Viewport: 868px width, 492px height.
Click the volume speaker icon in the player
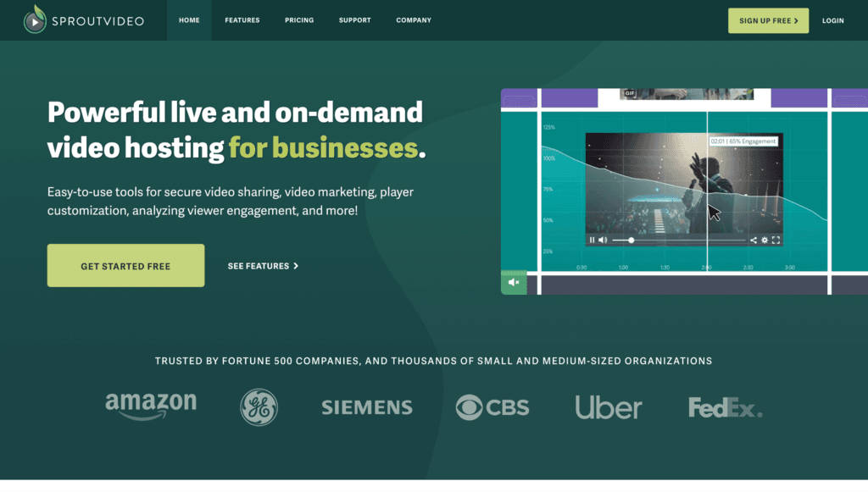pyautogui.click(x=603, y=240)
